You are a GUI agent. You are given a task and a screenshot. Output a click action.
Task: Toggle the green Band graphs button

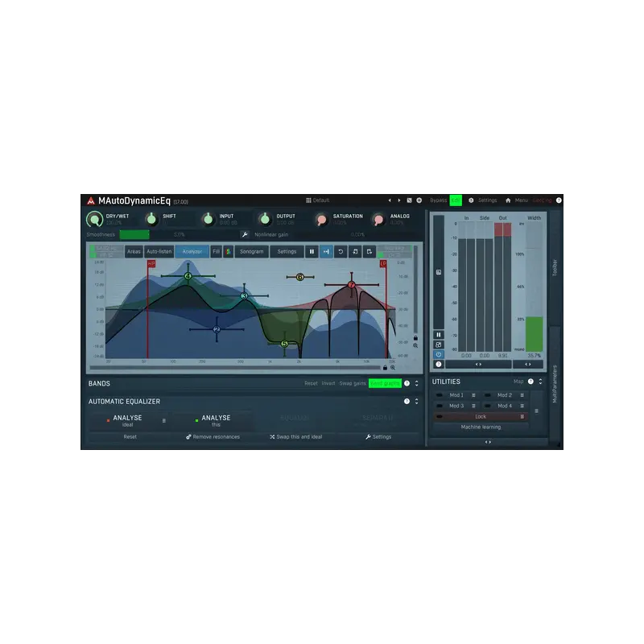[385, 383]
